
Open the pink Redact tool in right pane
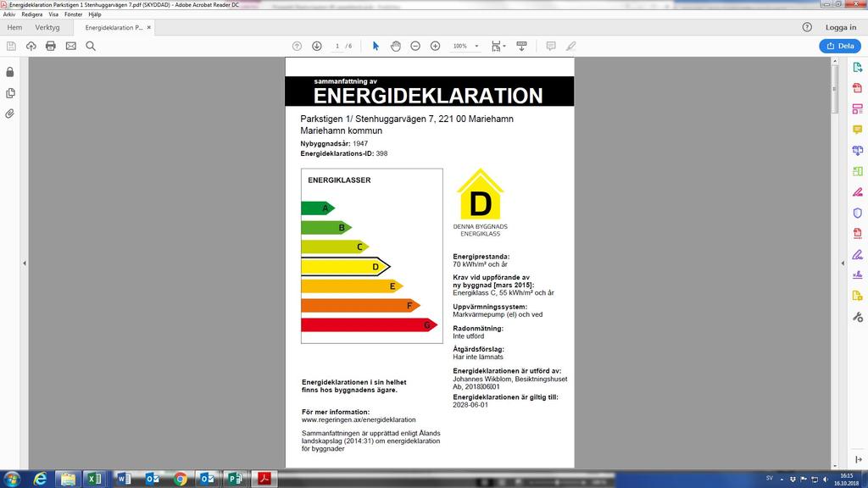[858, 192]
